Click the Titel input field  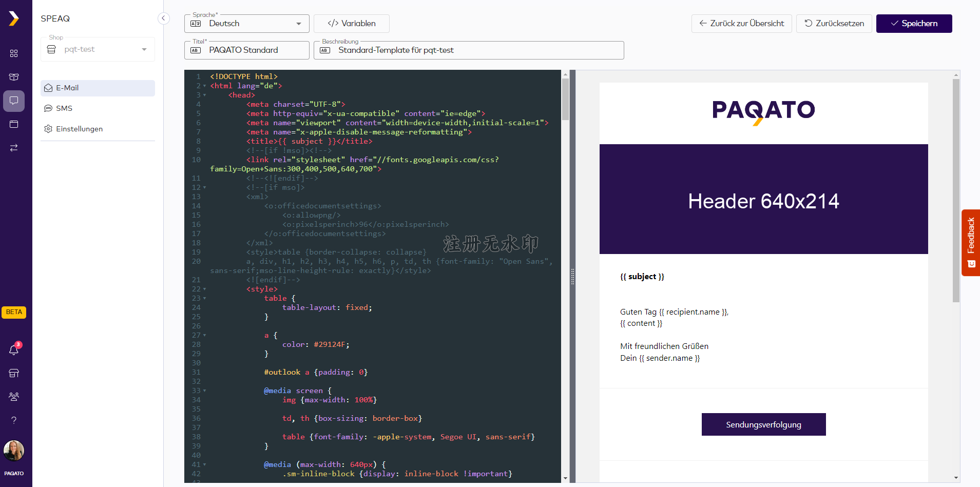click(x=247, y=50)
